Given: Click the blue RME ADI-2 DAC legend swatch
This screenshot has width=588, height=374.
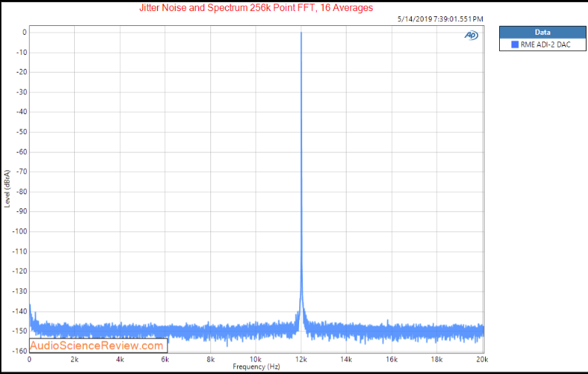Looking at the screenshot, I should tap(515, 44).
